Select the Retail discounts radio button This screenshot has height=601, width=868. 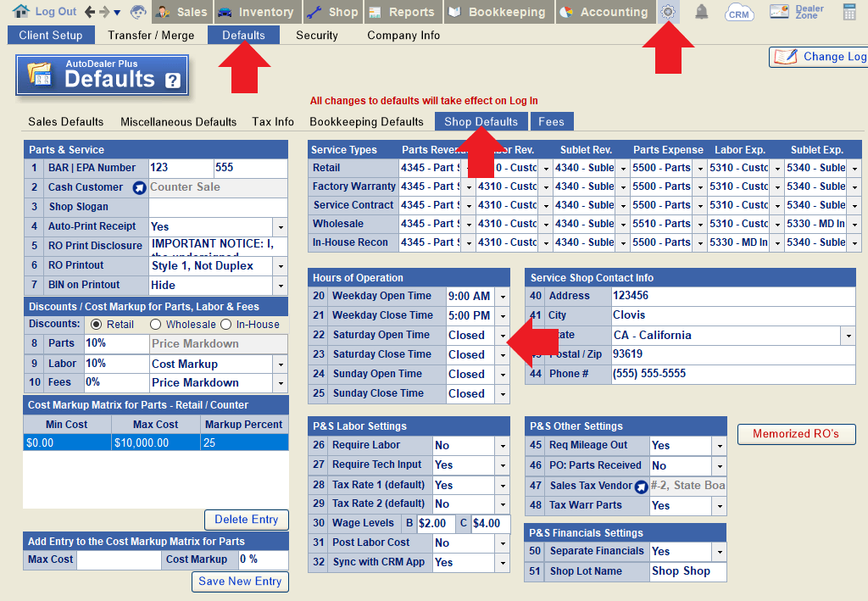pyautogui.click(x=97, y=325)
